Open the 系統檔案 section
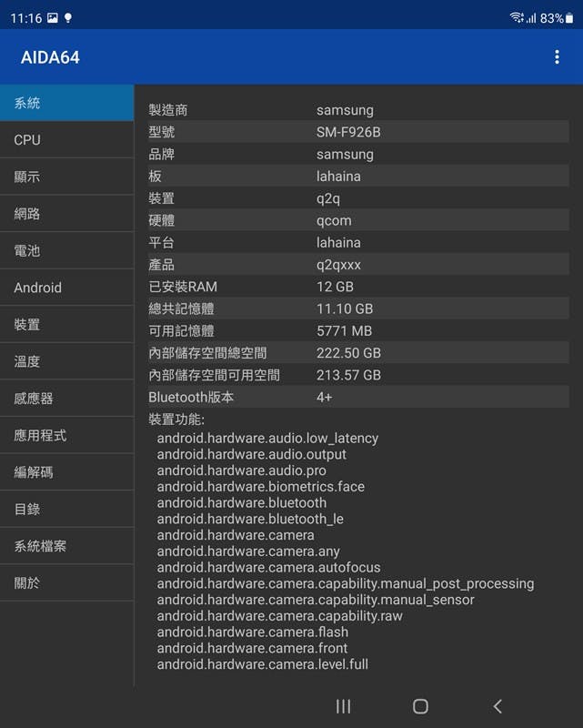583x728 pixels. point(66,546)
